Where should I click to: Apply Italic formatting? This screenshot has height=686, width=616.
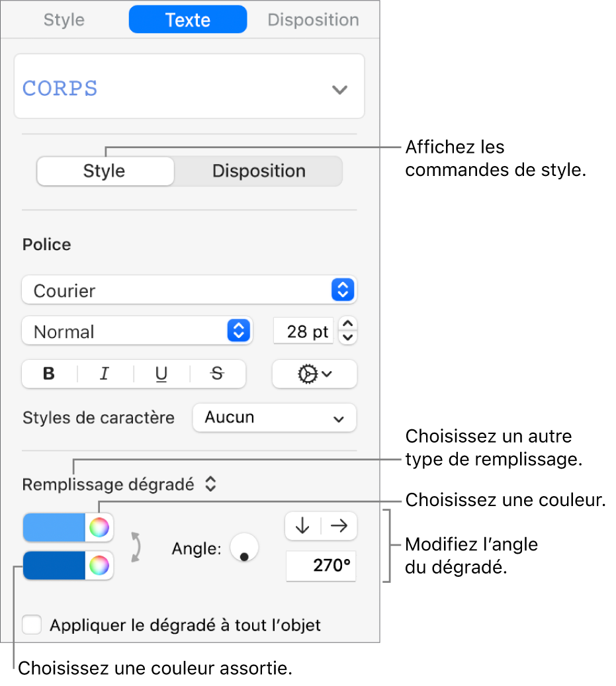click(x=105, y=374)
